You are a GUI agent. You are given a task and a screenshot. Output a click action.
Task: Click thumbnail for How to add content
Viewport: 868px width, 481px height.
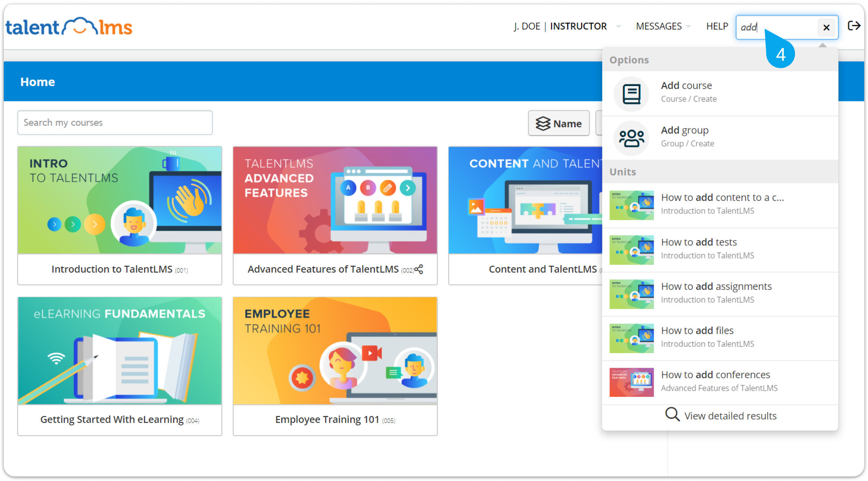click(632, 205)
